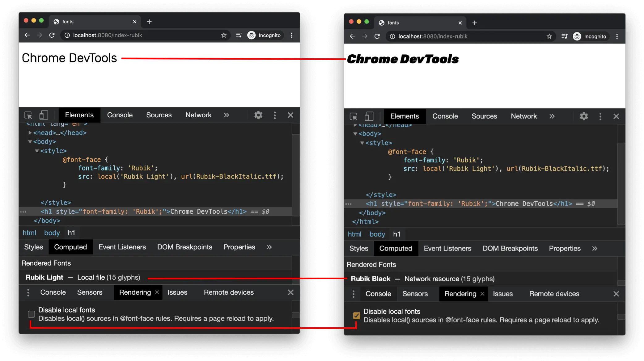
Task: Bookmark star in right browser address bar
Action: click(549, 36)
